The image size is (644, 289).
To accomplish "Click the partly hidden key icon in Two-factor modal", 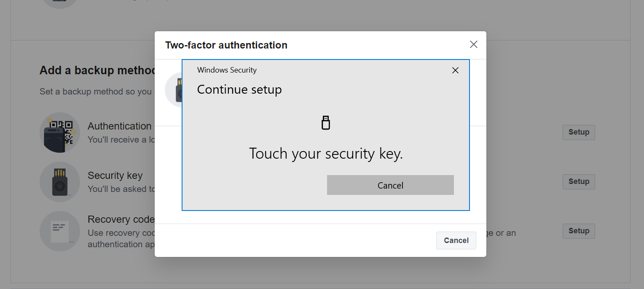I will coord(173,89).
